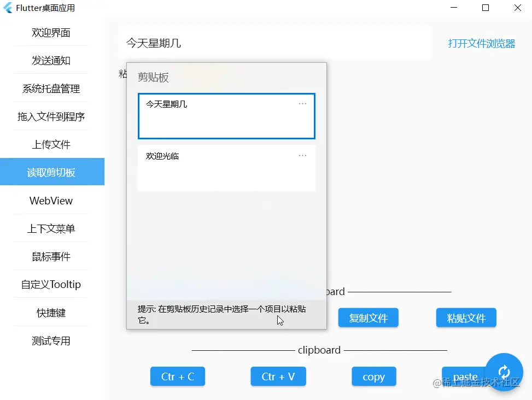Select 欢迎光临 clipboard history entry
532x400 pixels.
pyautogui.click(x=226, y=168)
